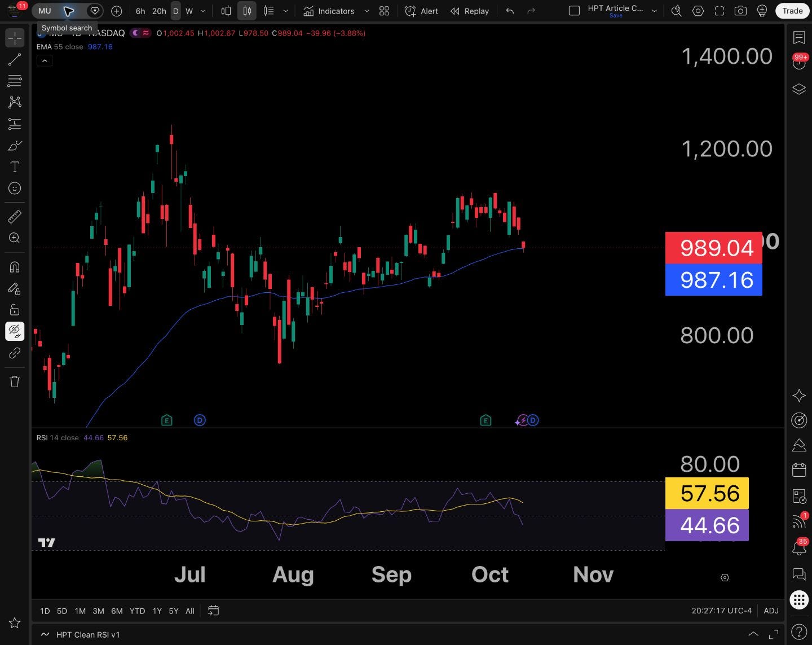
Task: Pick the text annotation tool
Action: [15, 167]
